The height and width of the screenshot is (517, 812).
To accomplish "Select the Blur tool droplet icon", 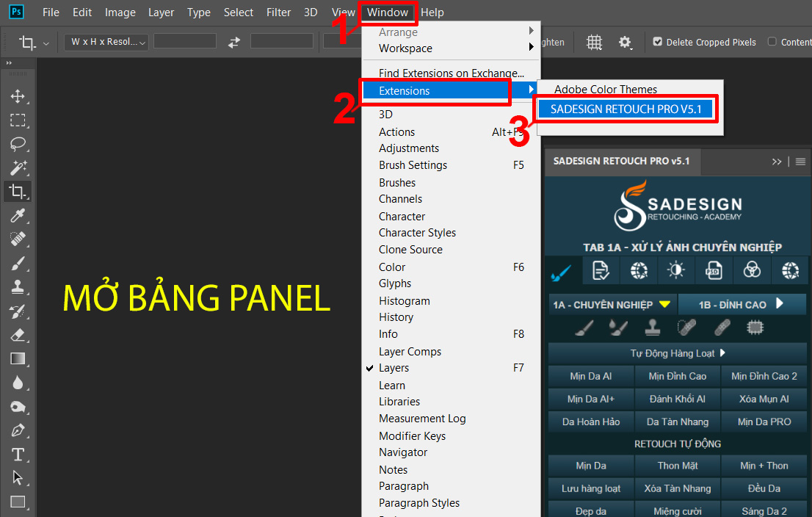I will [18, 383].
